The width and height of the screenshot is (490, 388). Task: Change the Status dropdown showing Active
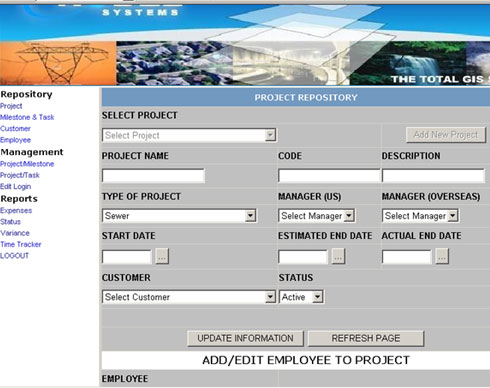pos(301,297)
